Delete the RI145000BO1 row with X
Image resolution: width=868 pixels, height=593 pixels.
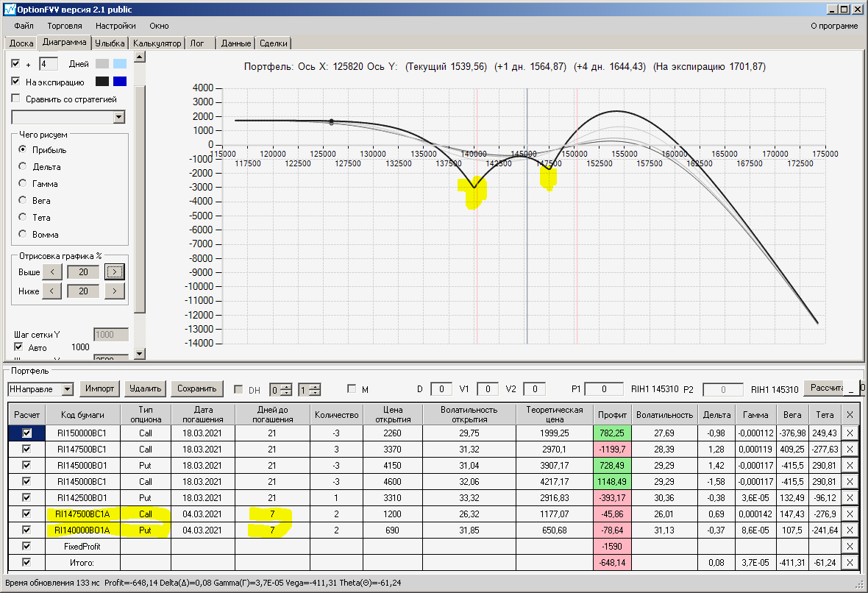pos(850,465)
